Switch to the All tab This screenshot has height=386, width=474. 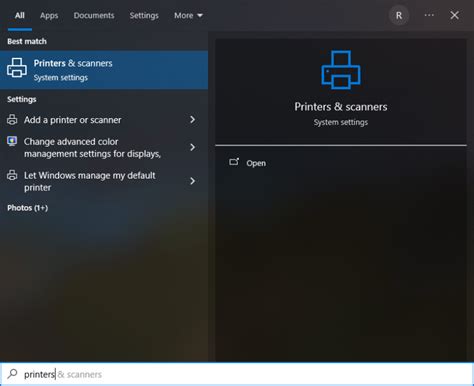click(x=20, y=15)
